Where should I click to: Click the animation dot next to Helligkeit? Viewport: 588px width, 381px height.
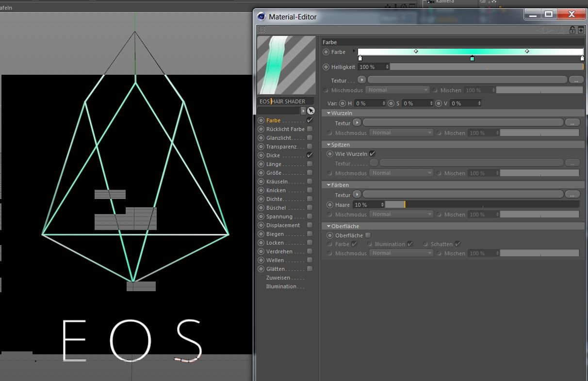[326, 67]
